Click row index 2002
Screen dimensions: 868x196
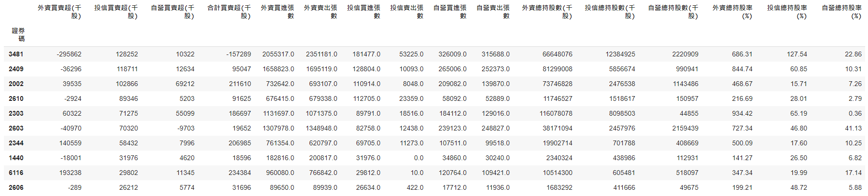tap(16, 84)
